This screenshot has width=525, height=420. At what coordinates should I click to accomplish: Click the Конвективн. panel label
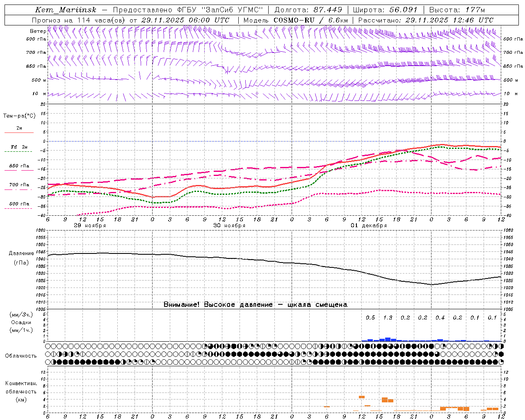[x=21, y=383]
